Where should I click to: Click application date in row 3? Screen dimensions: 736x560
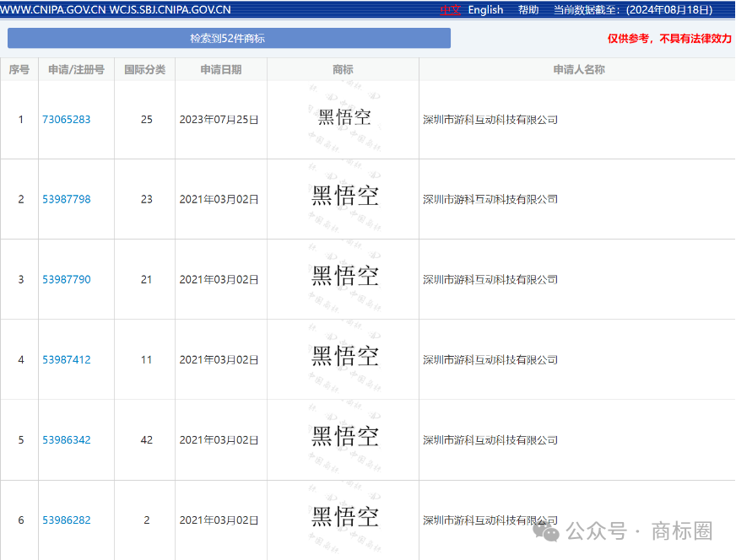pos(219,279)
